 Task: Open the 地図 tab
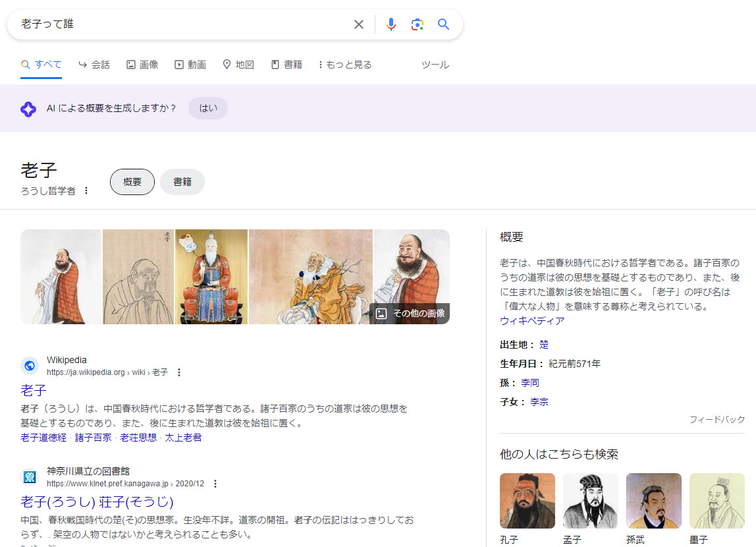pos(238,65)
